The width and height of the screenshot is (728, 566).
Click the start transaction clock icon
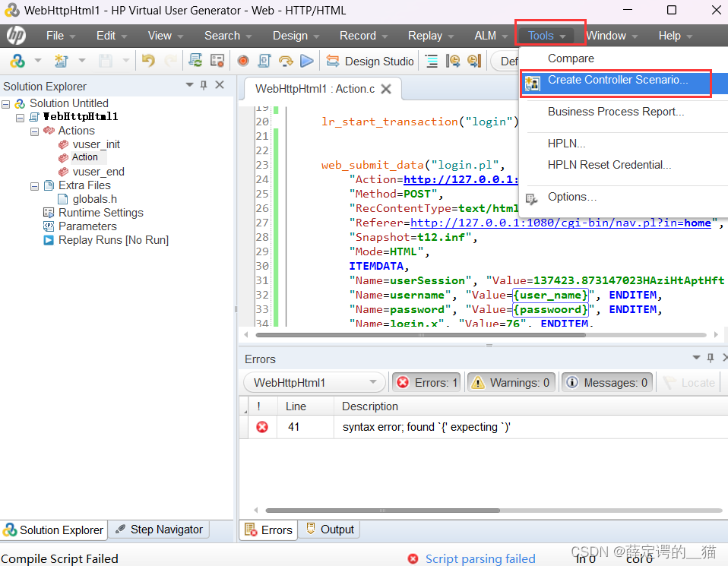point(453,61)
